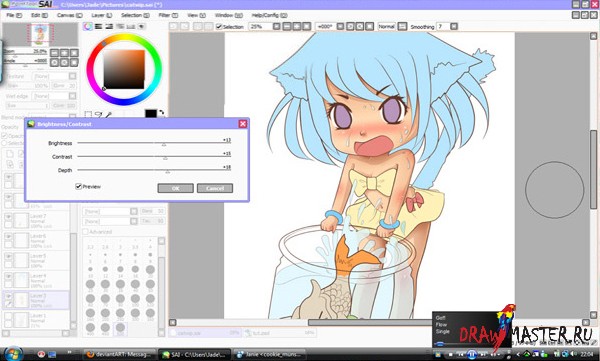
Task: Reset view zoom from top toolbar
Action: coord(307,26)
